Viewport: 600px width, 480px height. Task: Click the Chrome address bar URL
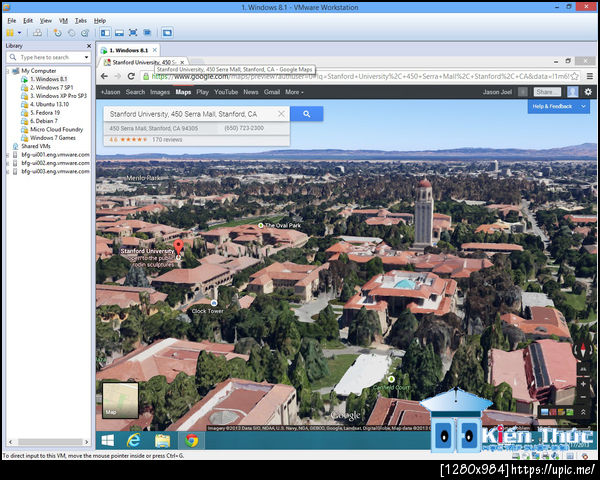click(360, 76)
